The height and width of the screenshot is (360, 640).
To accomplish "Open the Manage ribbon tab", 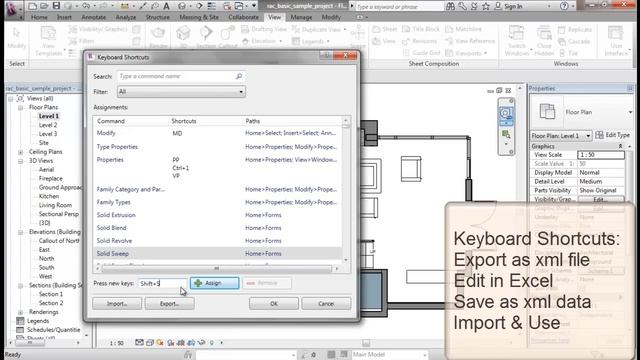I will click(x=301, y=17).
